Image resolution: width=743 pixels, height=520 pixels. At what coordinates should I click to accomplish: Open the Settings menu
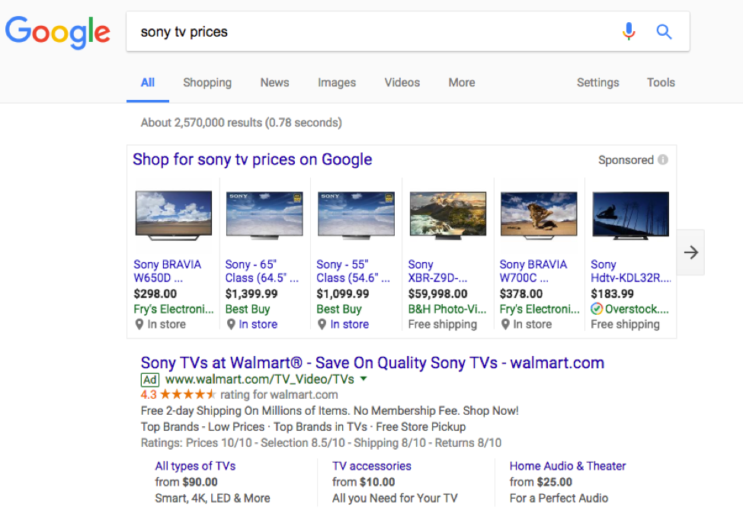pyautogui.click(x=598, y=82)
